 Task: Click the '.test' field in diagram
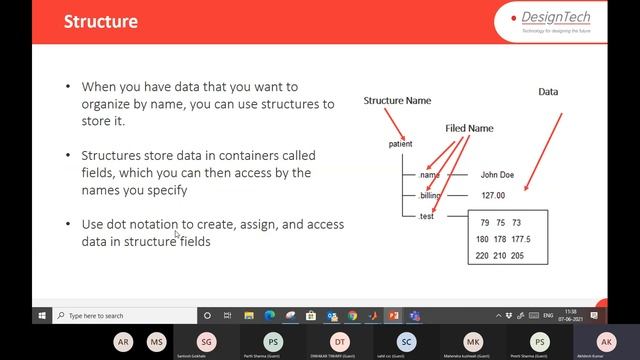pos(426,216)
